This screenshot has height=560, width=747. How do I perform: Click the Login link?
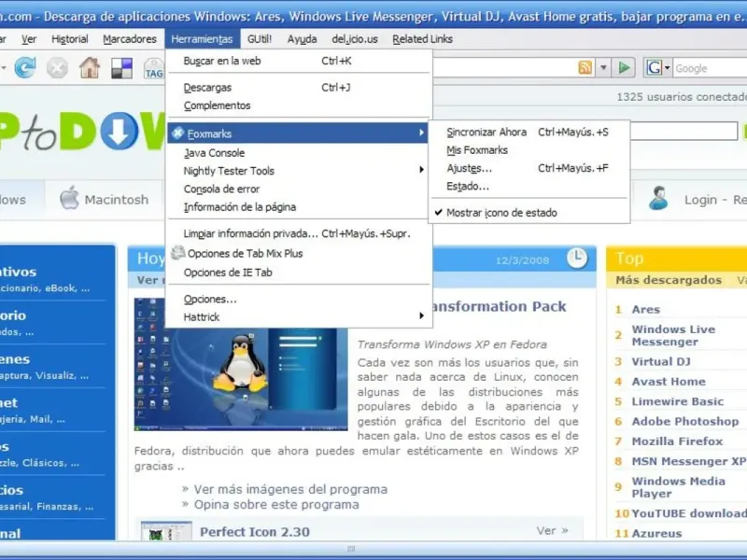[x=700, y=200]
